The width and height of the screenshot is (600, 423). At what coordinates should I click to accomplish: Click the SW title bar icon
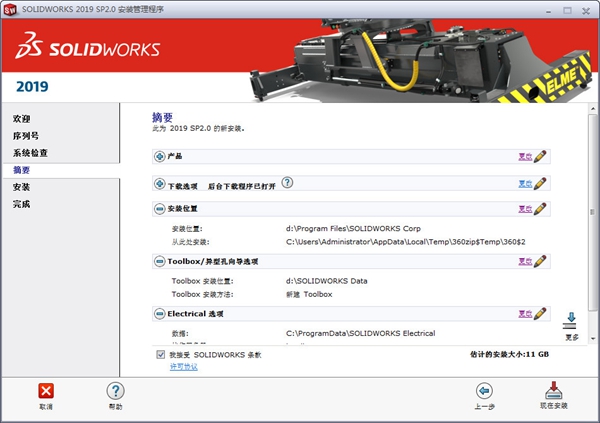click(10, 10)
